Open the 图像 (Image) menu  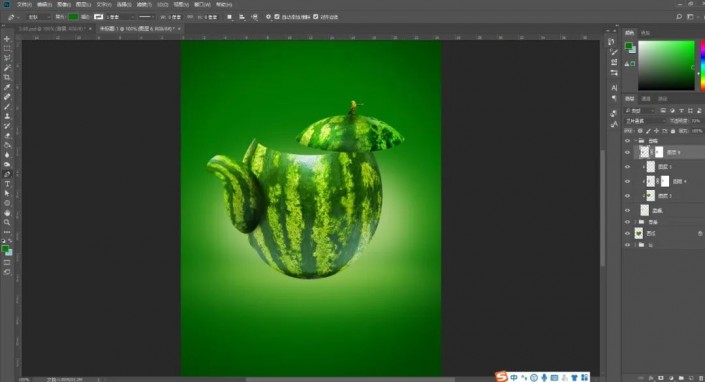pos(63,4)
